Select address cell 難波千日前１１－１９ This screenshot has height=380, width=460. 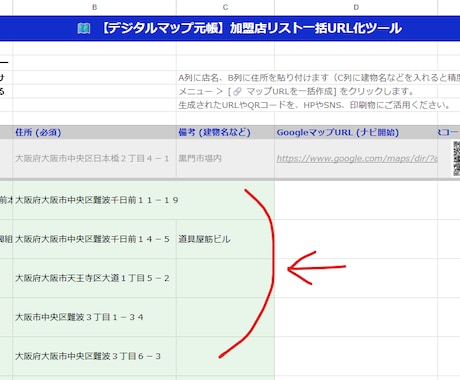pyautogui.click(x=95, y=200)
